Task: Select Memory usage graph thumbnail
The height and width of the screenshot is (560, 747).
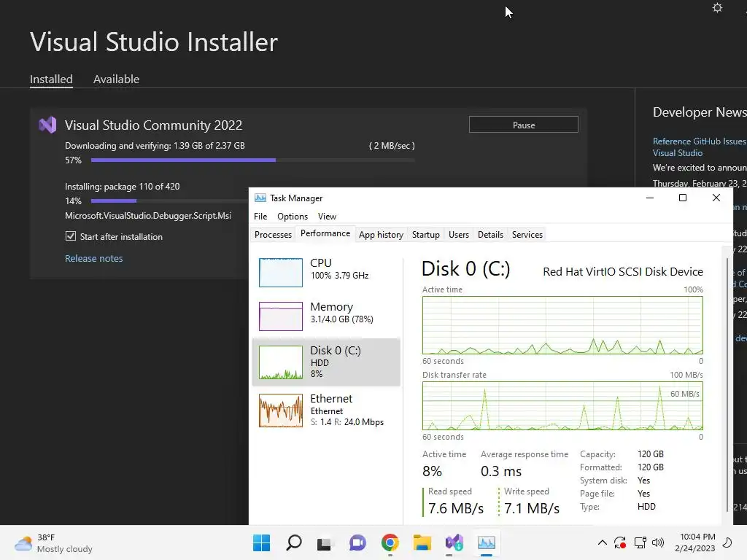Action: pos(281,316)
